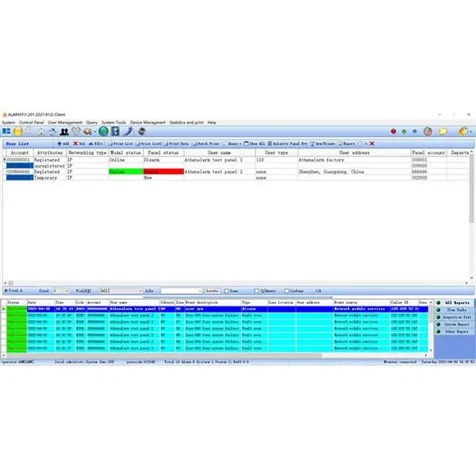Screen dimensions: 476x476
Task: Click the blue grid layout toolbar icon
Action: point(6,132)
